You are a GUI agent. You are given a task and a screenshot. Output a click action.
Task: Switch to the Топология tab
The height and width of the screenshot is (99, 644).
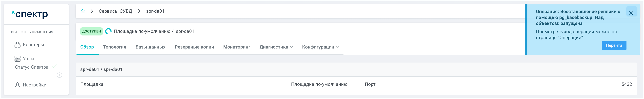coord(114,47)
